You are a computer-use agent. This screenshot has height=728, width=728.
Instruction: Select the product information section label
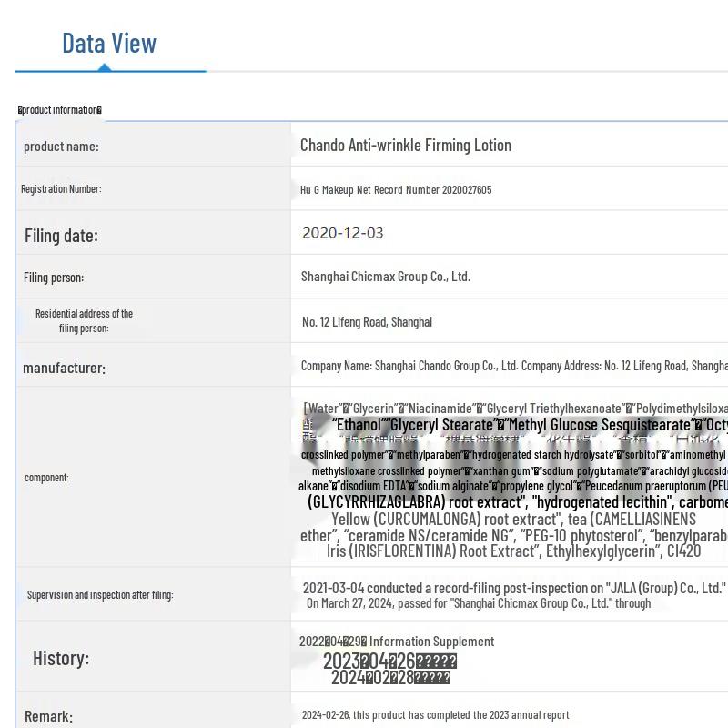click(x=60, y=110)
